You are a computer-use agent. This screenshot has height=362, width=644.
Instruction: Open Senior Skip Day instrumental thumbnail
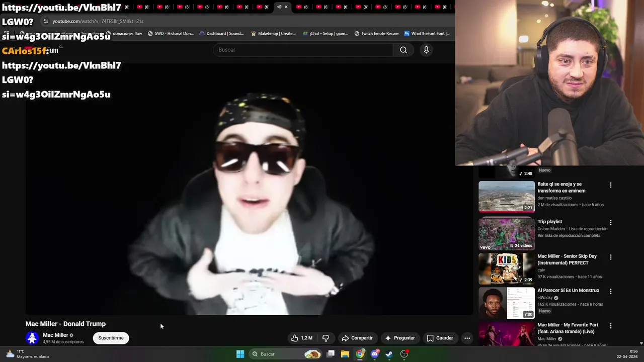pos(506,268)
